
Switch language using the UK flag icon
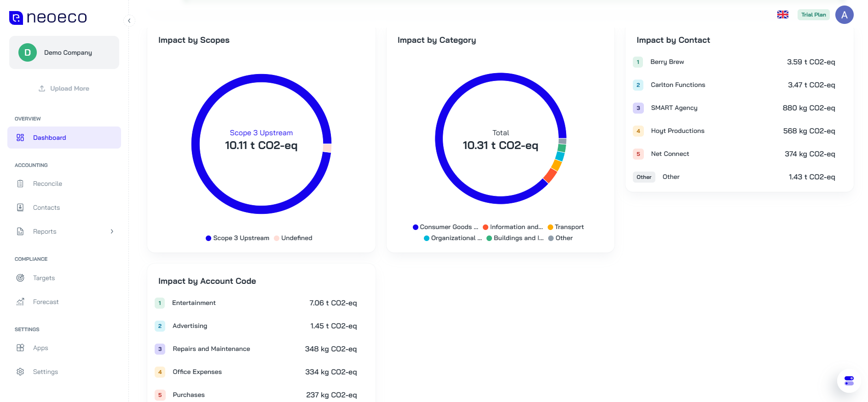[783, 15]
